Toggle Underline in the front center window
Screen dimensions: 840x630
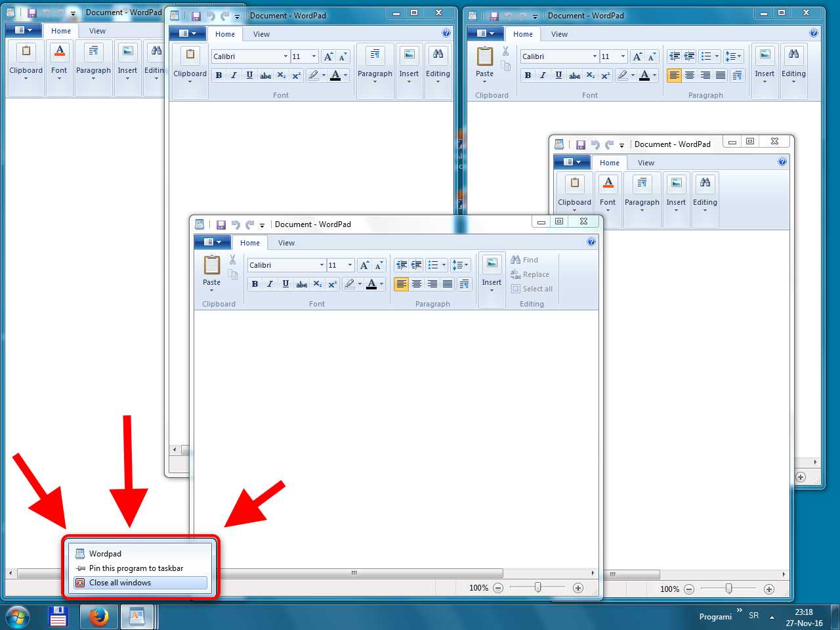tap(285, 284)
